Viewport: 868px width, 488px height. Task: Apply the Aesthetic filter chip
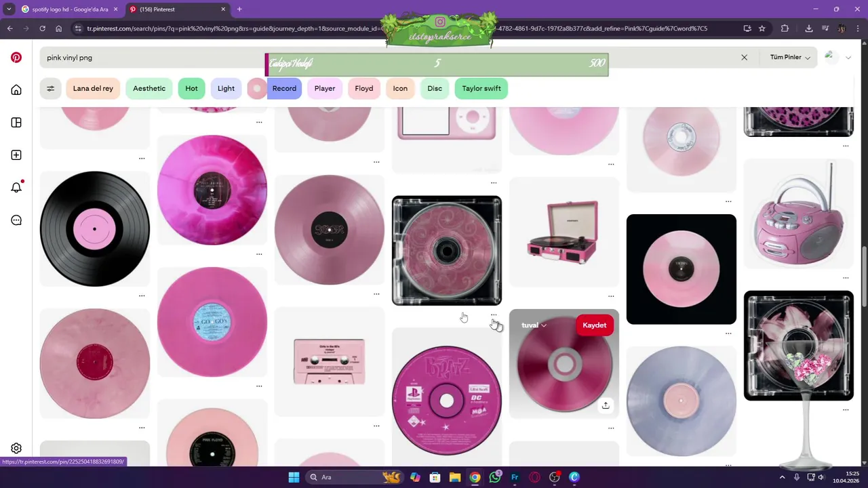click(x=149, y=88)
